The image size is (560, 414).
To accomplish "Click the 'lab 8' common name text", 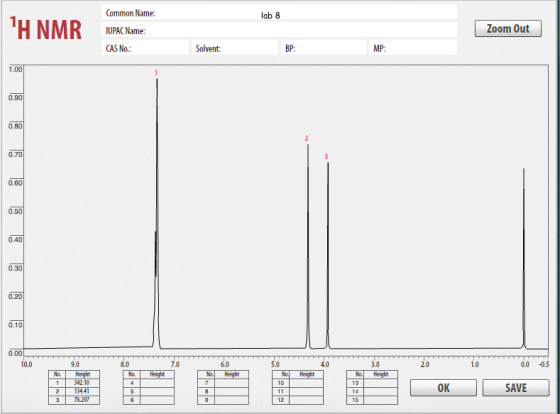I will click(270, 15).
